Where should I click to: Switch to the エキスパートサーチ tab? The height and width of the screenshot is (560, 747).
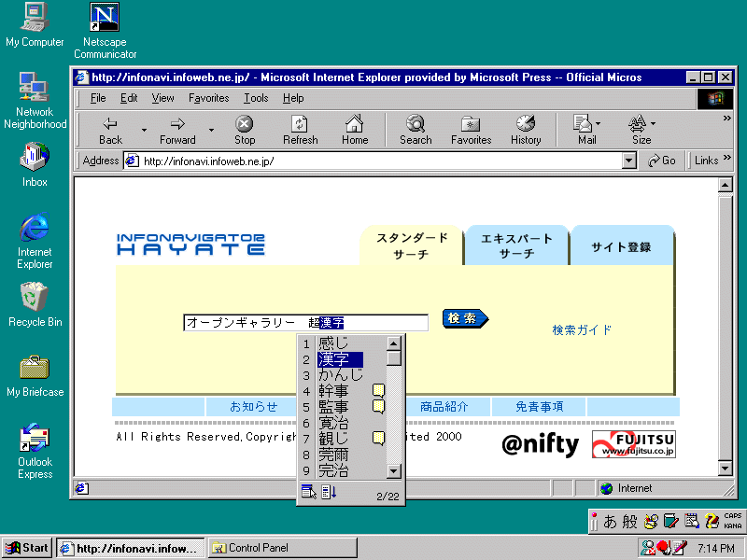[516, 245]
